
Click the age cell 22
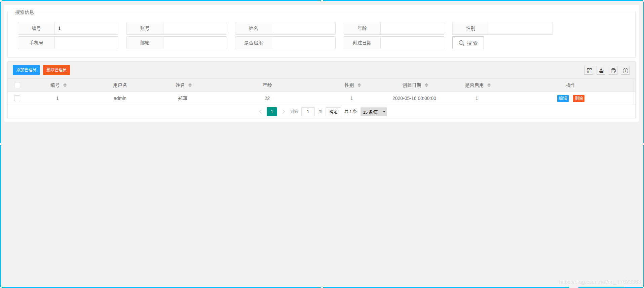pyautogui.click(x=267, y=98)
